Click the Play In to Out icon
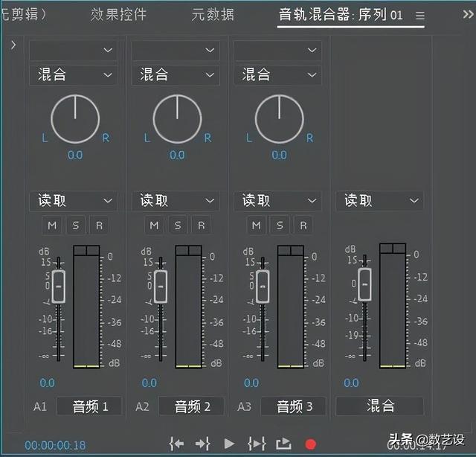 [257, 444]
